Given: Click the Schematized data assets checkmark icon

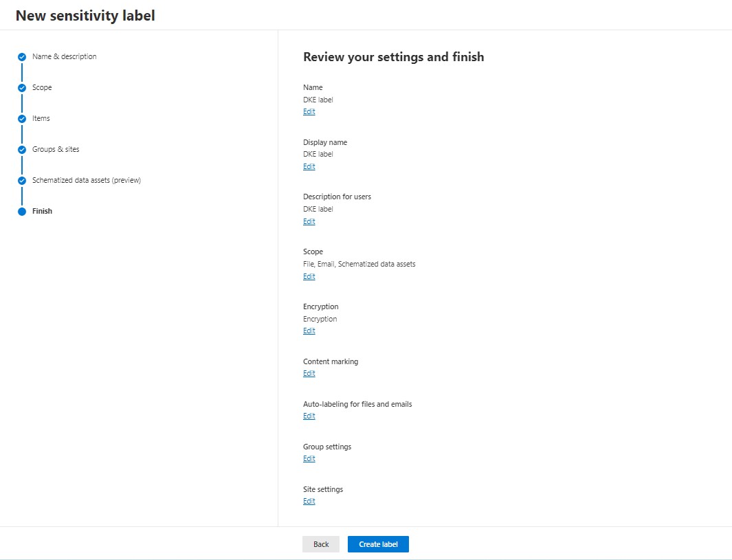Looking at the screenshot, I should 22,181.
